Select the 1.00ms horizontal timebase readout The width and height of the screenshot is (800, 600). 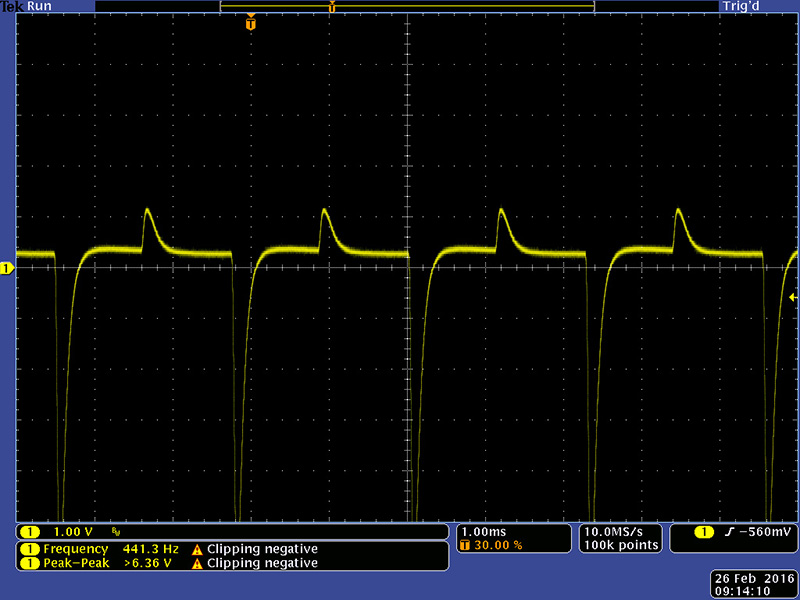[482, 531]
